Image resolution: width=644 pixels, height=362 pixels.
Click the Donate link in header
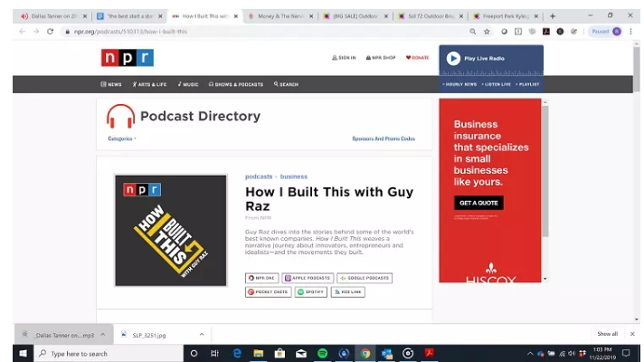click(x=417, y=58)
